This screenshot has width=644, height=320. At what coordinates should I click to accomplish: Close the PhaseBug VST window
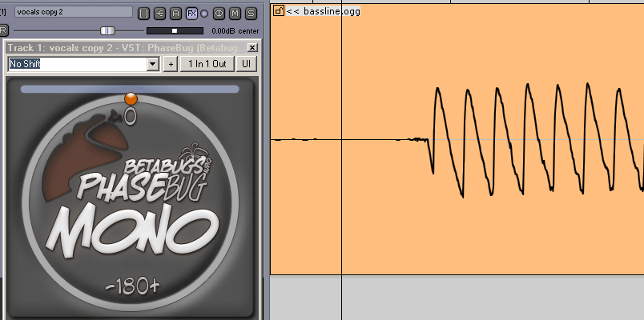[252, 48]
